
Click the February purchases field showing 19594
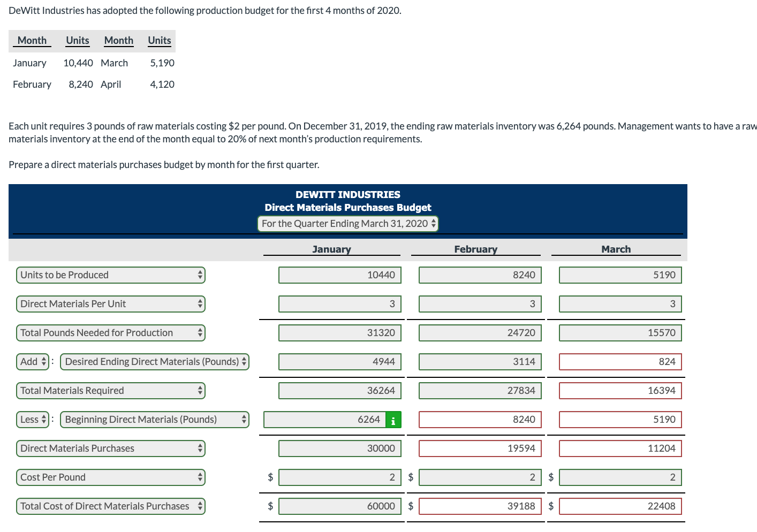pos(480,449)
